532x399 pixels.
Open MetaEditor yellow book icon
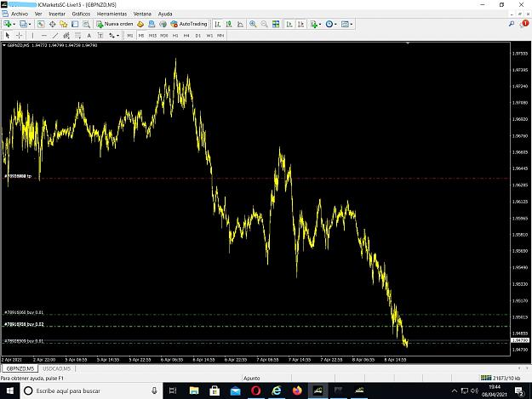pyautogui.click(x=140, y=24)
